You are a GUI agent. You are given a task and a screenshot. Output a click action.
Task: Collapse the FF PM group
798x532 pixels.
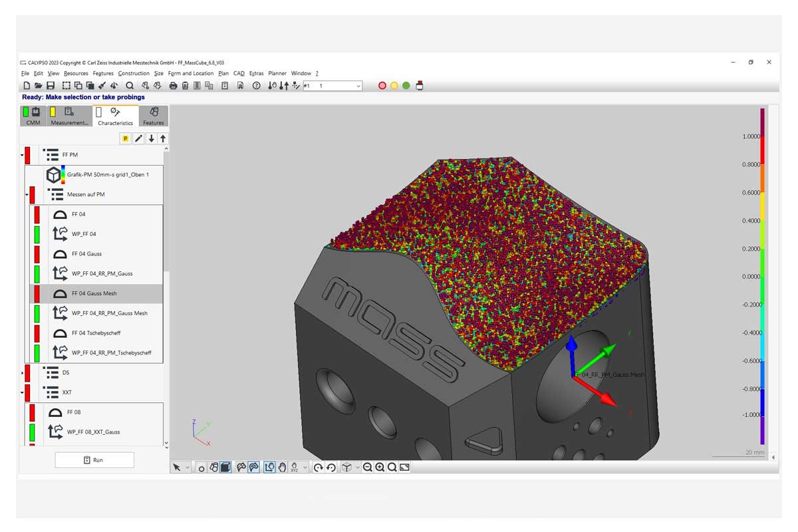(22, 155)
